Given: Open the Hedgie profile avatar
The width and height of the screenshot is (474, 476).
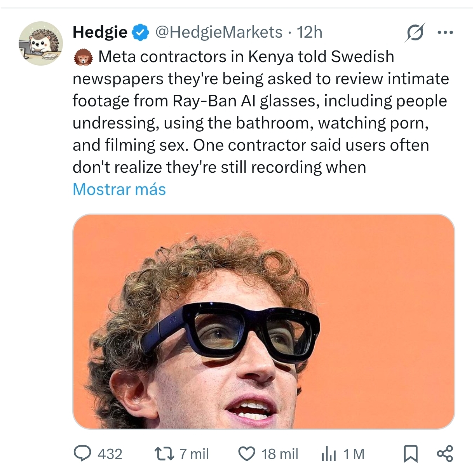Looking at the screenshot, I should tap(40, 43).
